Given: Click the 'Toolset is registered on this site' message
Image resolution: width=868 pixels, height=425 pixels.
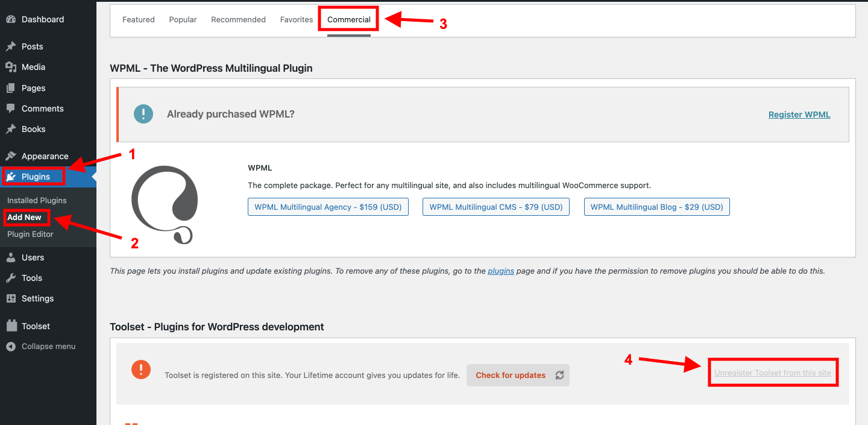Looking at the screenshot, I should [x=312, y=375].
